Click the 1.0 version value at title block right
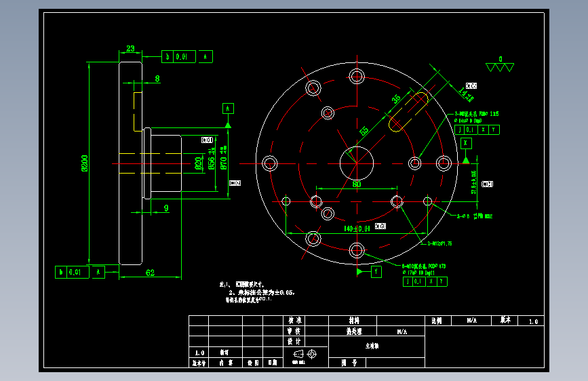Viewport: 588px width, 381px height. coord(534,321)
